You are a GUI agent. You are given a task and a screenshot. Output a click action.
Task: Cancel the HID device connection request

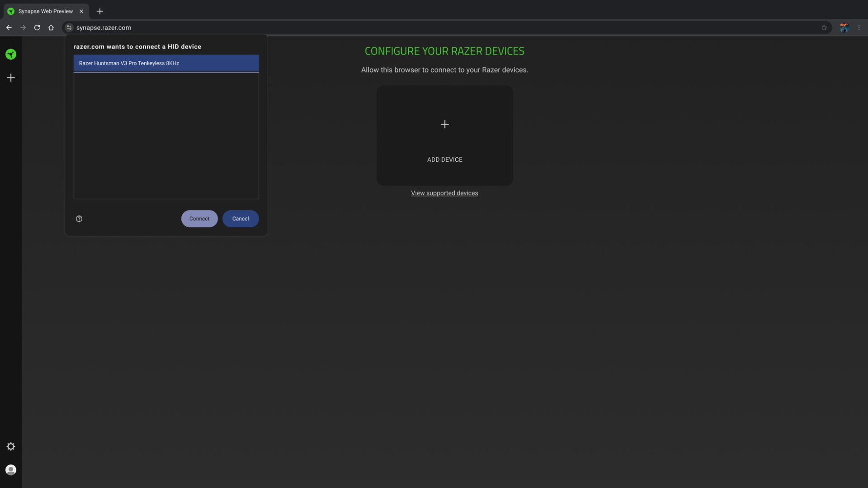[240, 219]
